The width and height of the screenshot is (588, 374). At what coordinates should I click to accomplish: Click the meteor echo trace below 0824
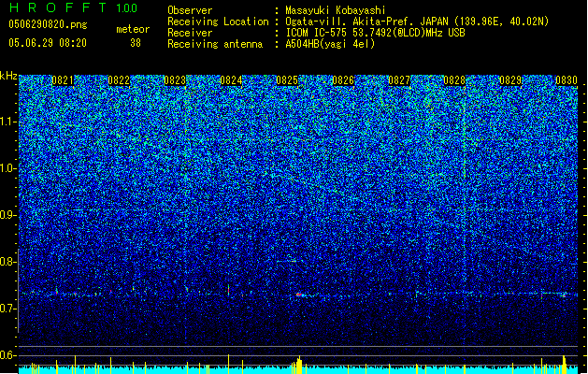click(x=228, y=290)
